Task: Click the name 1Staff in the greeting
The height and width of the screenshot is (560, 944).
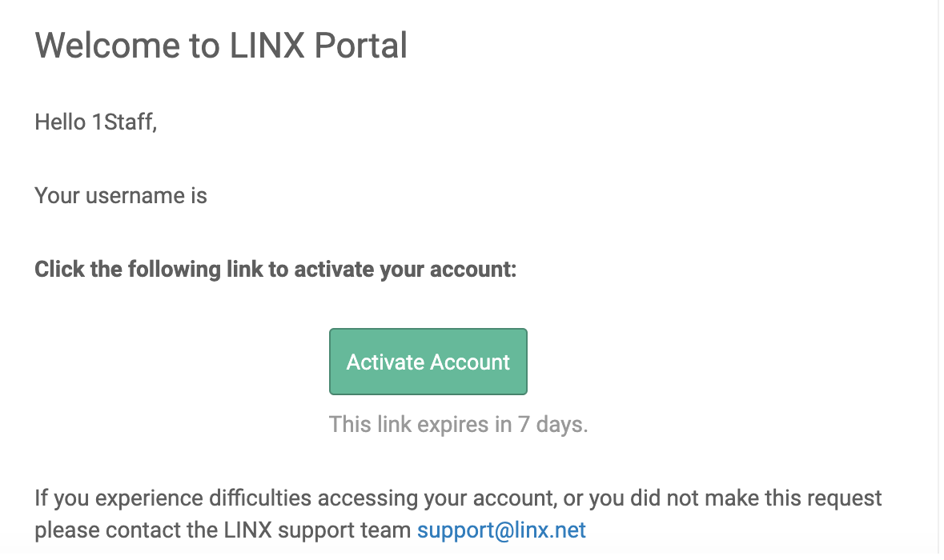Action: click(124, 122)
